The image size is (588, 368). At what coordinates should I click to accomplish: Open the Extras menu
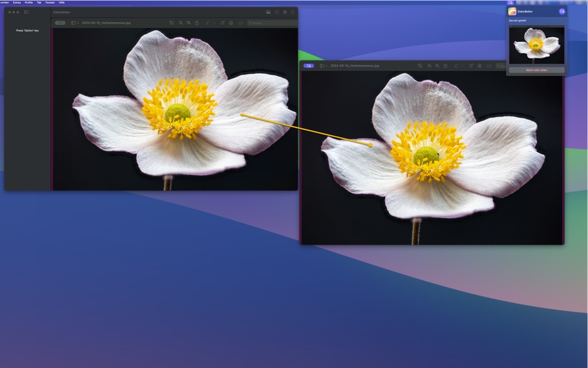[x=17, y=2]
